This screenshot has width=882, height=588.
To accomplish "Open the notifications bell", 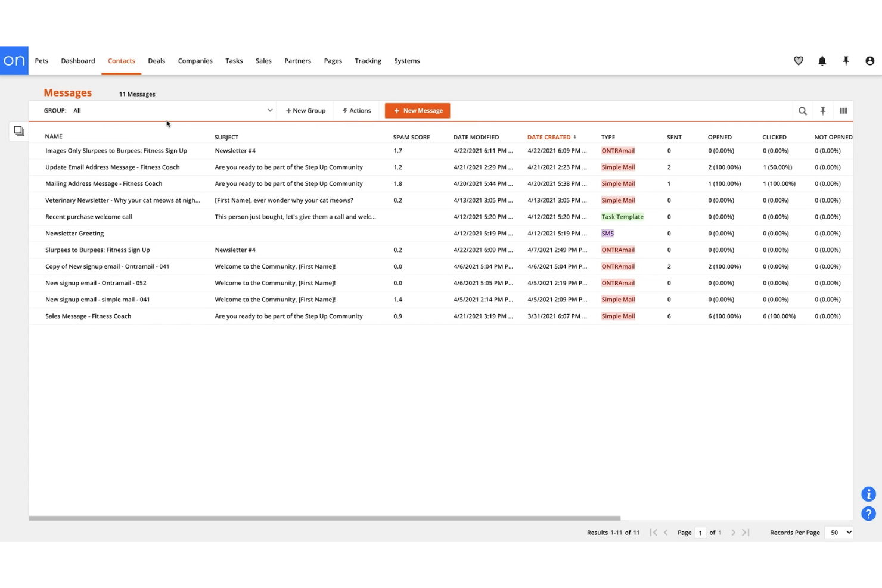I will (x=822, y=61).
